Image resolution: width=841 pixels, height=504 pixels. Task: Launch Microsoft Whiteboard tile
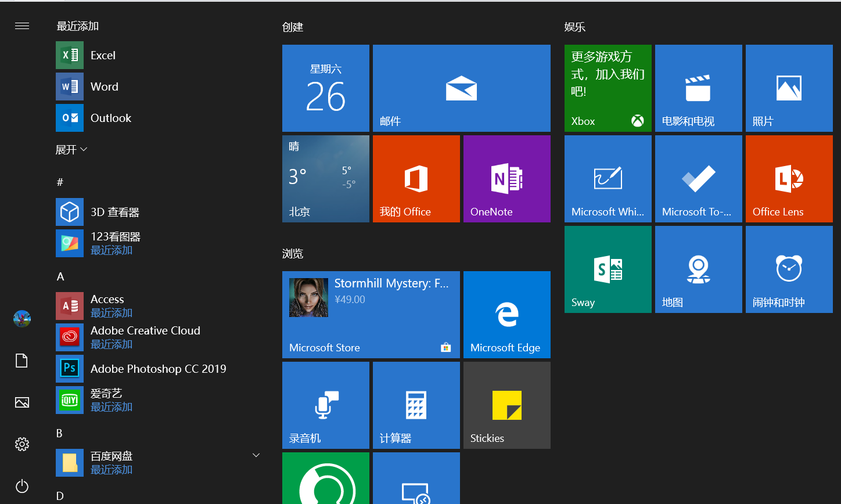pyautogui.click(x=608, y=179)
